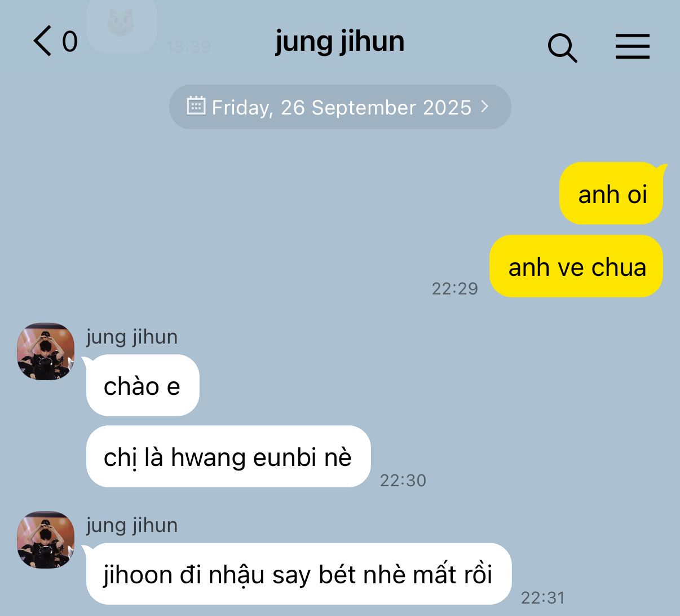Image resolution: width=680 pixels, height=616 pixels.
Task: Select the 'anh ve chua' message
Action: 576,266
